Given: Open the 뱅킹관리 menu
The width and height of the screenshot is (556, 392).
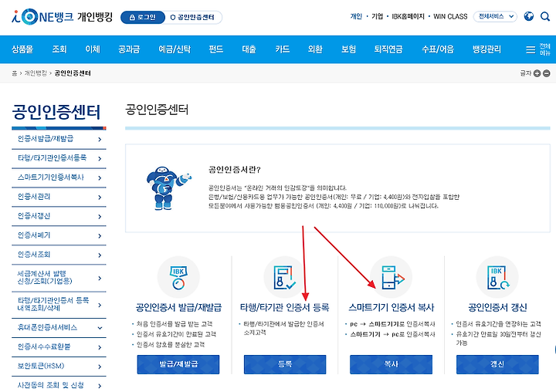Looking at the screenshot, I should click(x=486, y=49).
